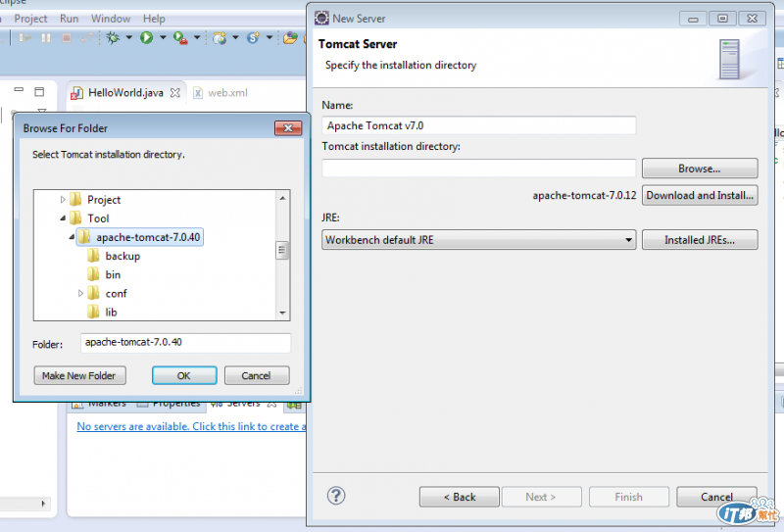
Task: Open the Project menu
Action: (30, 19)
